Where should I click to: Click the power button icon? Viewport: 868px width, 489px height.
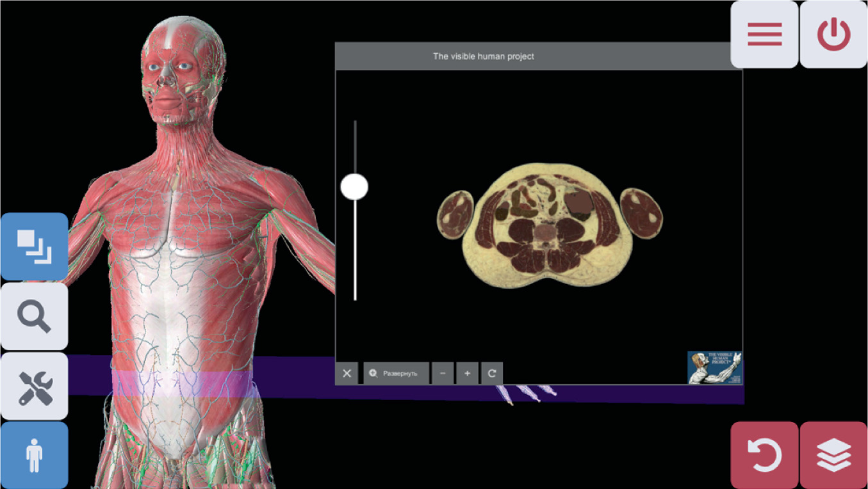tap(833, 35)
